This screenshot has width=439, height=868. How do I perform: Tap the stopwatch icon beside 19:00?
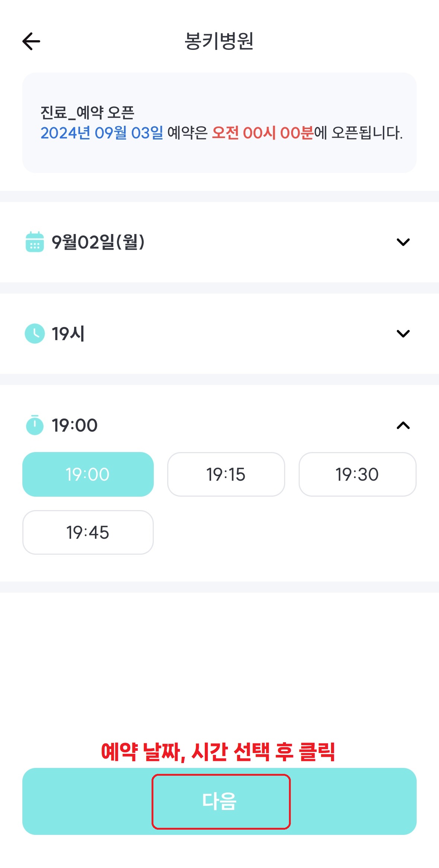tap(35, 425)
